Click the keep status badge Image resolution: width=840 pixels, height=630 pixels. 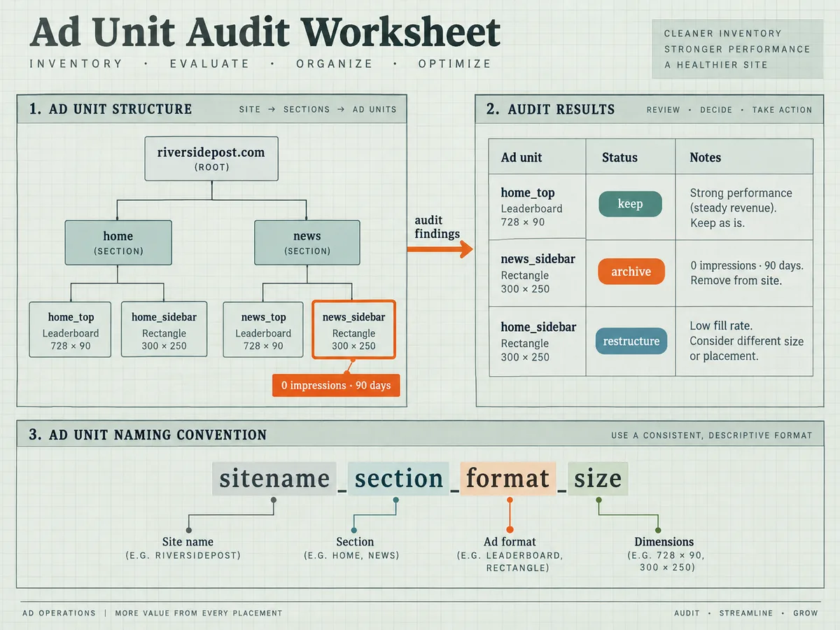630,204
